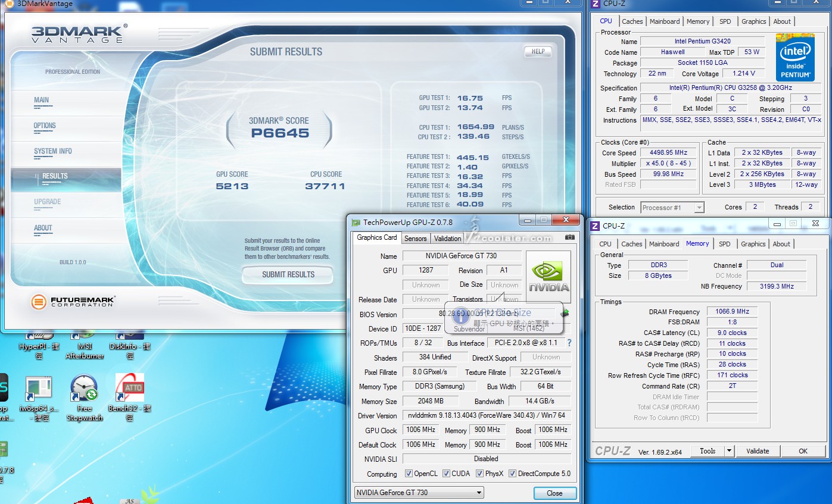Switch to Sensors tab in GPU-Z
This screenshot has height=504, width=832.
pyautogui.click(x=415, y=238)
